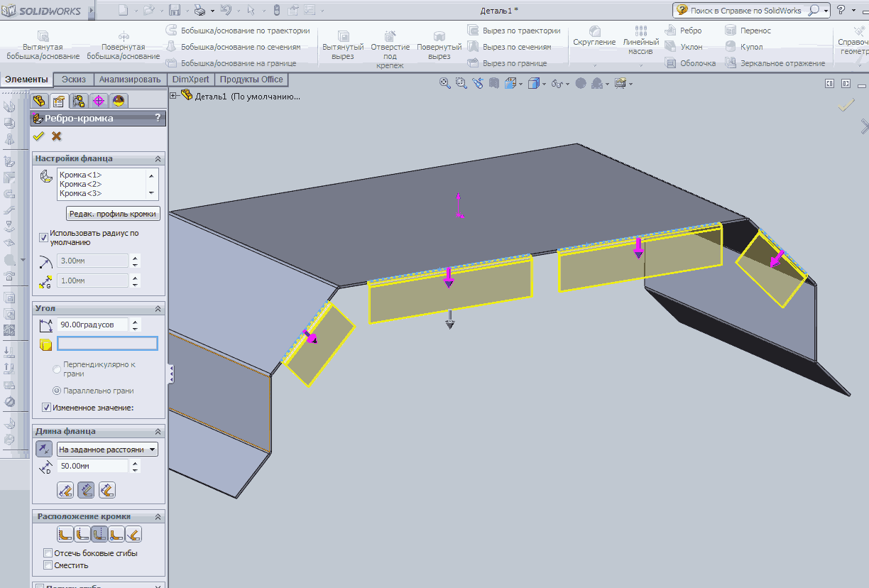
Task: Select the Вытянутая бобышка/основание tool
Action: 43,45
